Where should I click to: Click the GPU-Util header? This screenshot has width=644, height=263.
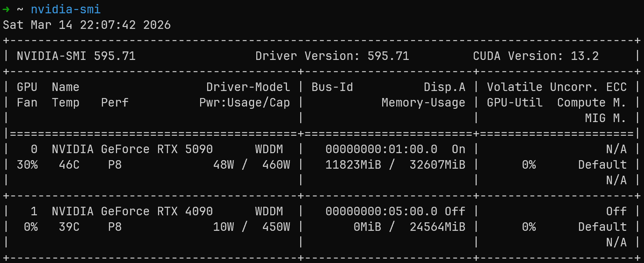click(515, 102)
